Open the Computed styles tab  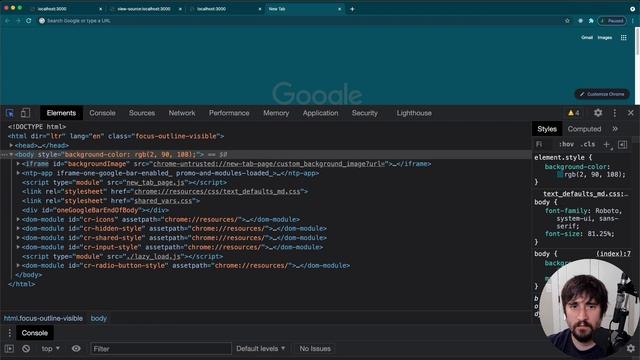coord(584,129)
